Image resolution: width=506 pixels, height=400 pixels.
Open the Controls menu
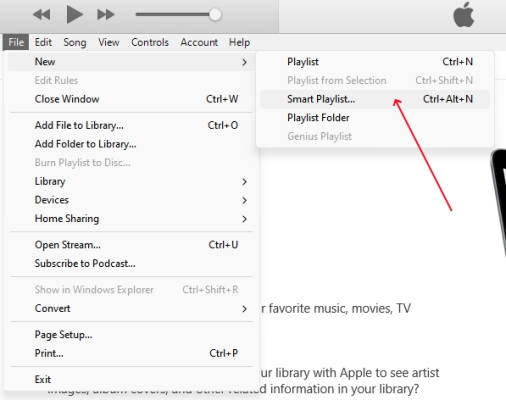(x=150, y=42)
